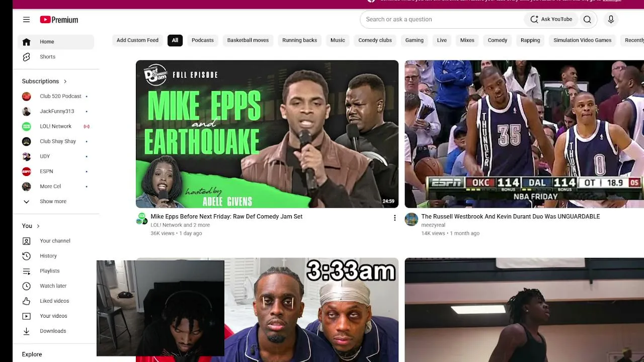Select Simulation Video Games filter chip

coord(582,40)
